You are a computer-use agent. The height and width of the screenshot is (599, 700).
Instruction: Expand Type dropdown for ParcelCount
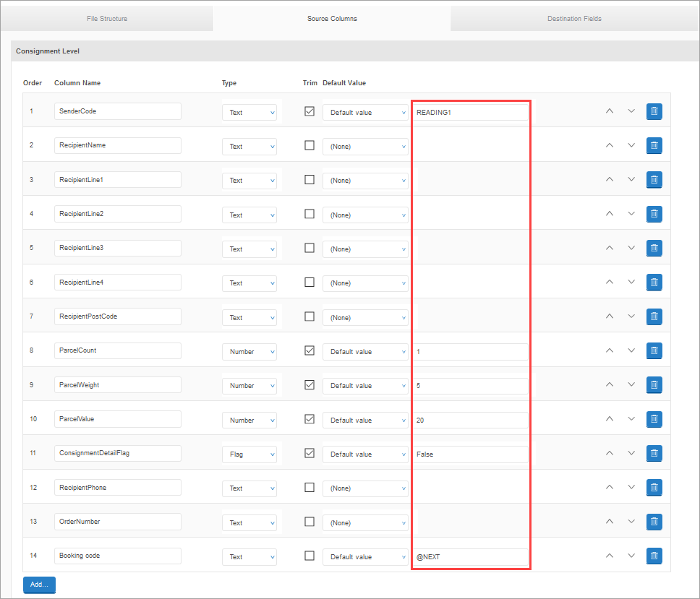coord(249,352)
